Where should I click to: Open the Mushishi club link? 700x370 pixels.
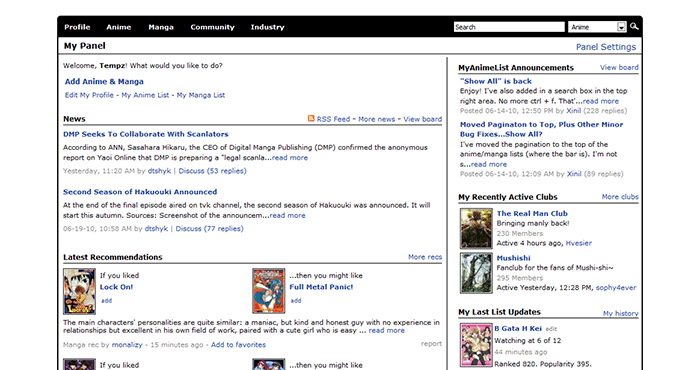pos(513,258)
